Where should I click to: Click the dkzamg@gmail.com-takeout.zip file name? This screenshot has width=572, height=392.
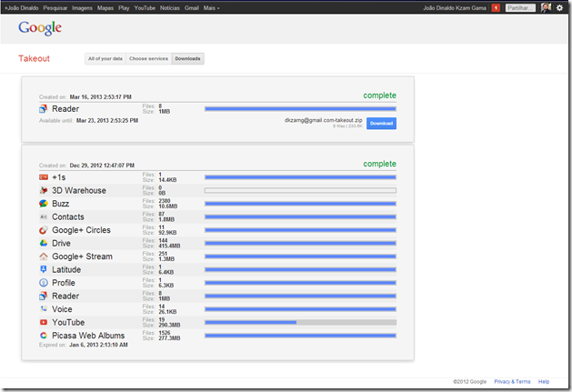[x=323, y=120]
